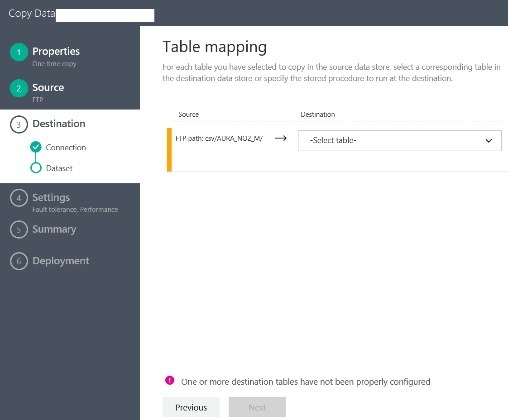Click the 'FTP' source subtitle
The height and width of the screenshot is (420, 508).
[x=38, y=100]
